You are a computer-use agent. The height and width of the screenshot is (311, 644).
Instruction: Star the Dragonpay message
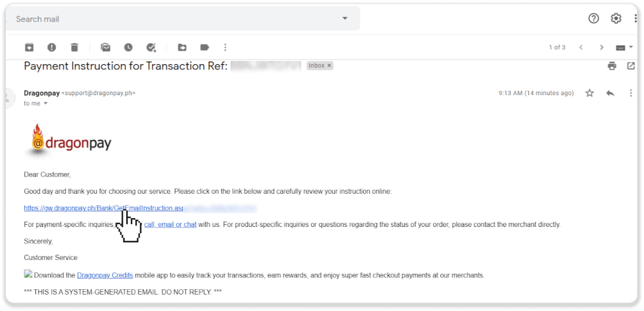pyautogui.click(x=589, y=93)
